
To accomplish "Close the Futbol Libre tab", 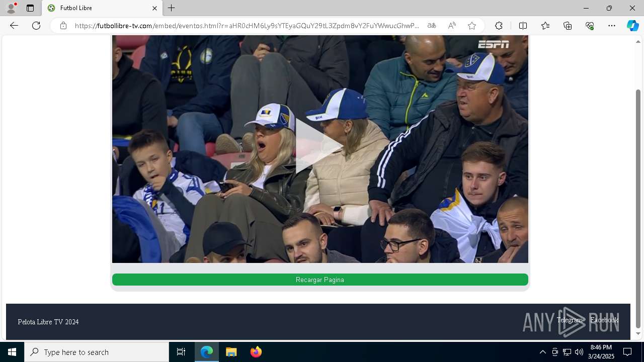I will pos(154,8).
